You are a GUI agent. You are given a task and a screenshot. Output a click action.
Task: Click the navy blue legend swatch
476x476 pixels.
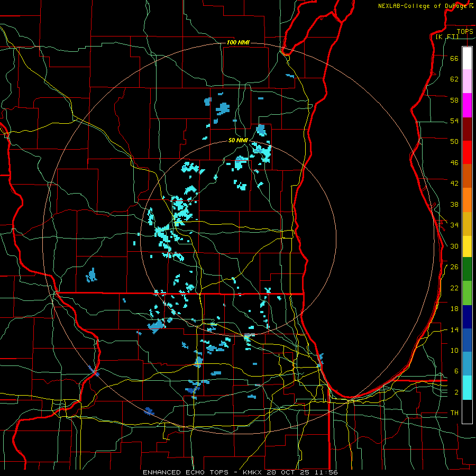[x=467, y=317]
